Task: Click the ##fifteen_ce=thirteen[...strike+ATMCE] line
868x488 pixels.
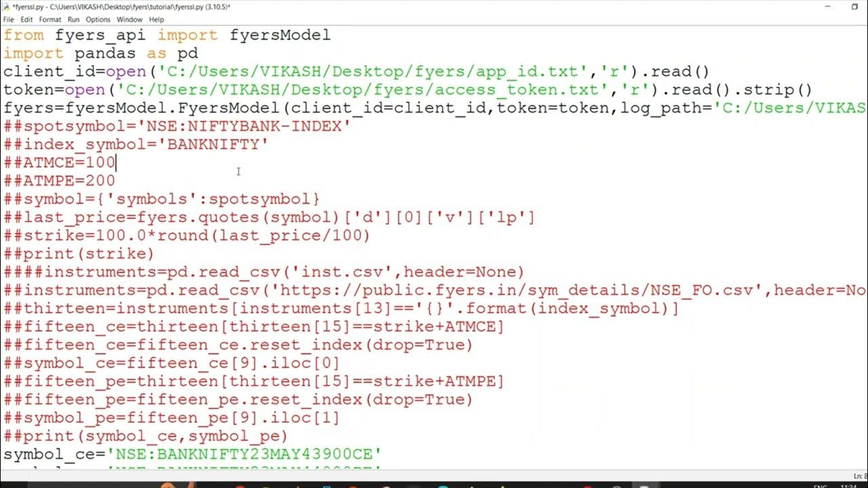Action: (x=254, y=327)
